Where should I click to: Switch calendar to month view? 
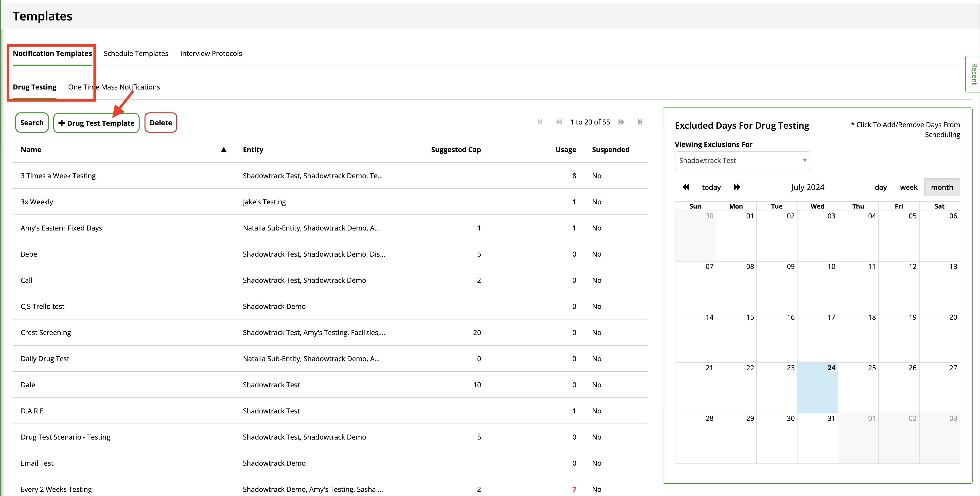942,187
